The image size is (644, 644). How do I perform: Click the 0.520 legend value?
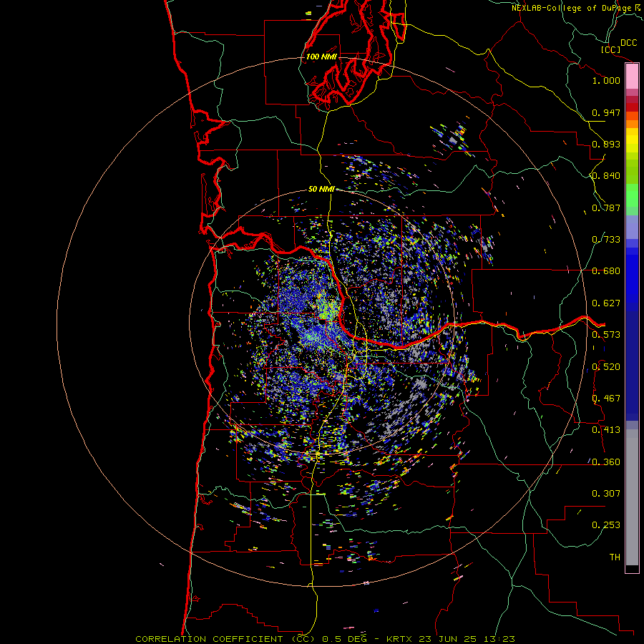(x=606, y=367)
